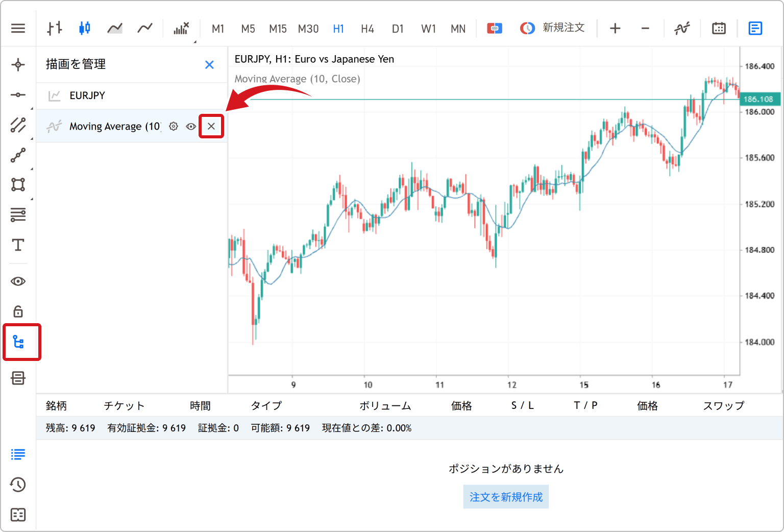The image size is (784, 532).
Task: Toggle visibility of all drawings in the sidebar
Action: [18, 281]
